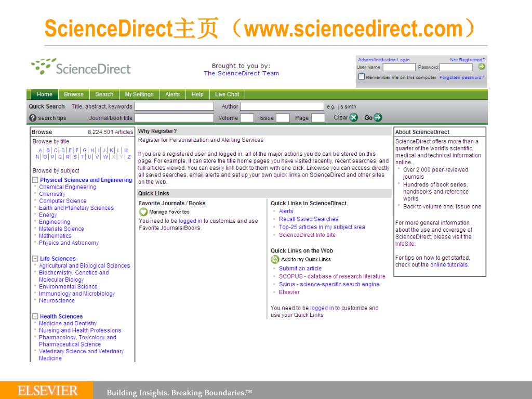Click the Author search field

coord(282,106)
